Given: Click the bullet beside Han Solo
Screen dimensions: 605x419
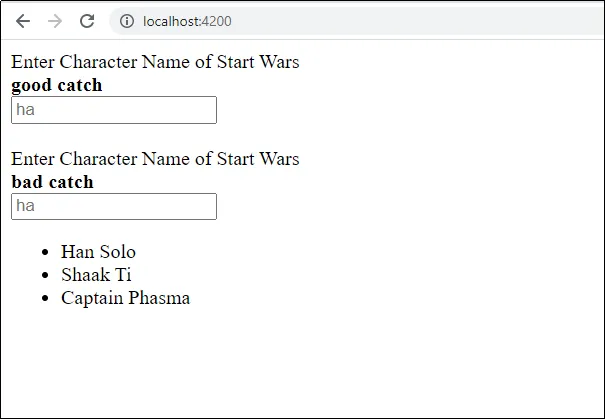Looking at the screenshot, I should click(x=45, y=252).
